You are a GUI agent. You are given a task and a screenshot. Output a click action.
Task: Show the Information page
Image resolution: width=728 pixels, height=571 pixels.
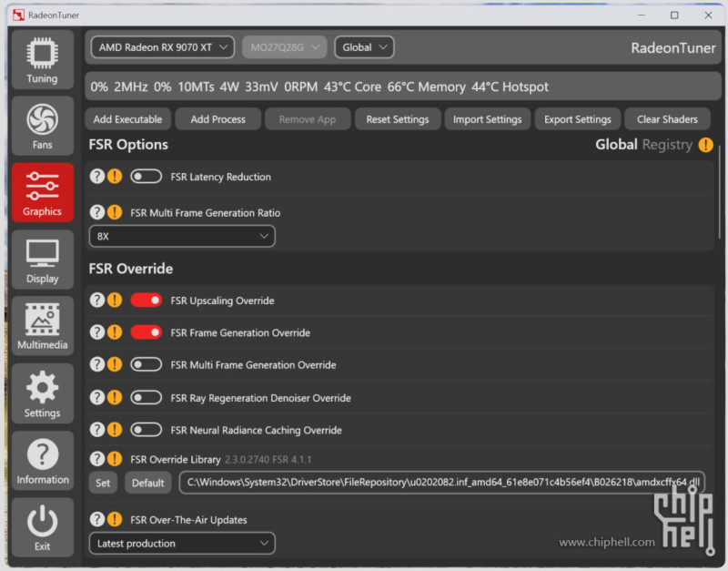(42, 460)
